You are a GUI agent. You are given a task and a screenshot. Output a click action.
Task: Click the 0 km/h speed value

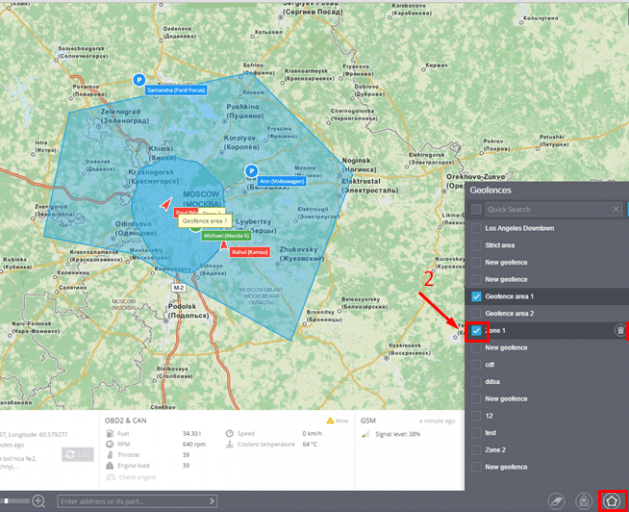(x=312, y=433)
